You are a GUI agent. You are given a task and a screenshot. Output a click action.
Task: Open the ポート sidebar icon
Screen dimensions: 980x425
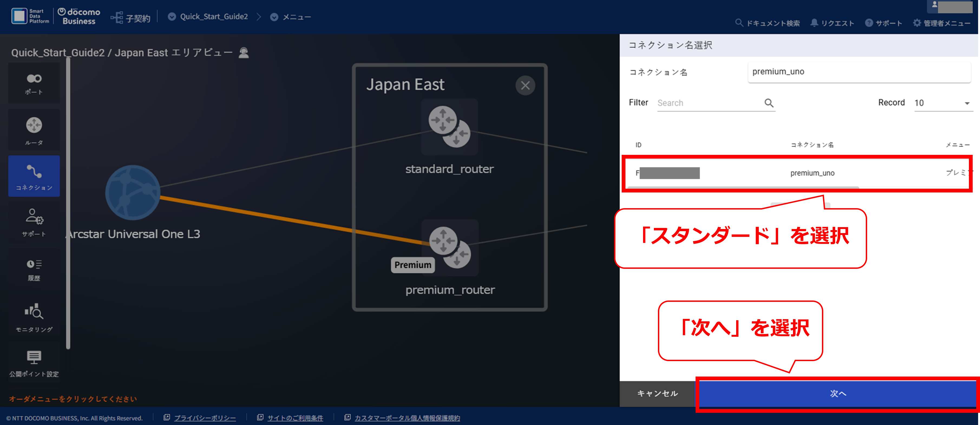34,84
